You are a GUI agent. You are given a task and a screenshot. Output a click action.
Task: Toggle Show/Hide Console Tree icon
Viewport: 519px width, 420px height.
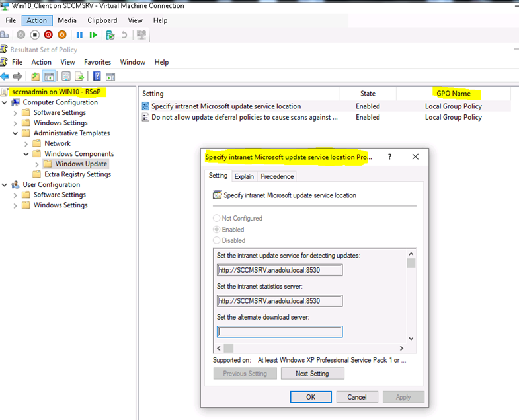click(x=49, y=77)
